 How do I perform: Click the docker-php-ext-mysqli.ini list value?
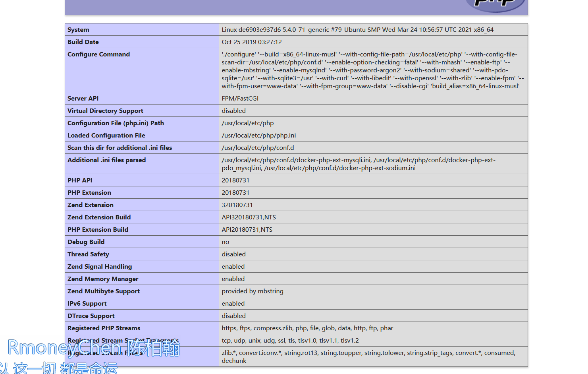pos(359,164)
